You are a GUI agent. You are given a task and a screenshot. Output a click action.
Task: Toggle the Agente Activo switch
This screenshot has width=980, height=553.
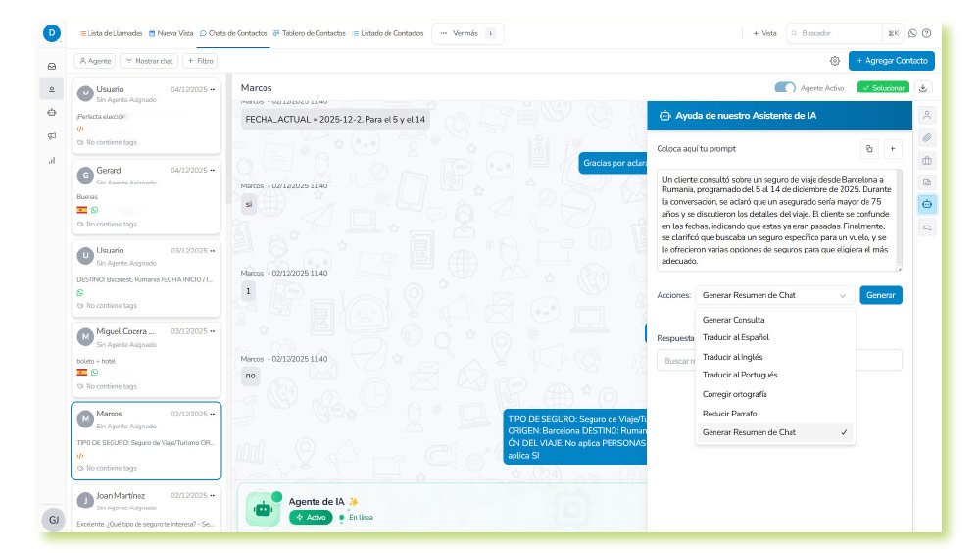pyautogui.click(x=785, y=88)
